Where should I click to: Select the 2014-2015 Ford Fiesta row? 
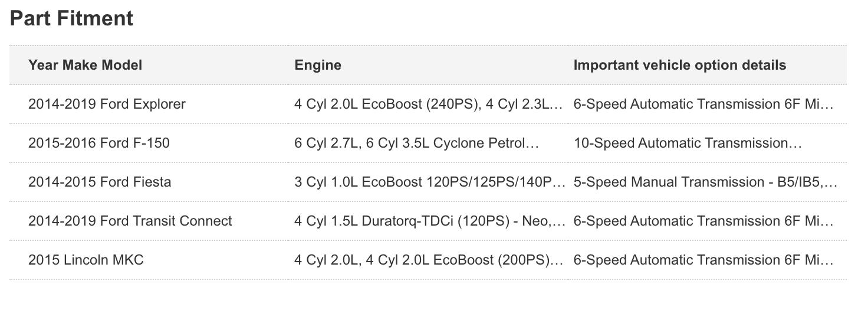pos(428,182)
